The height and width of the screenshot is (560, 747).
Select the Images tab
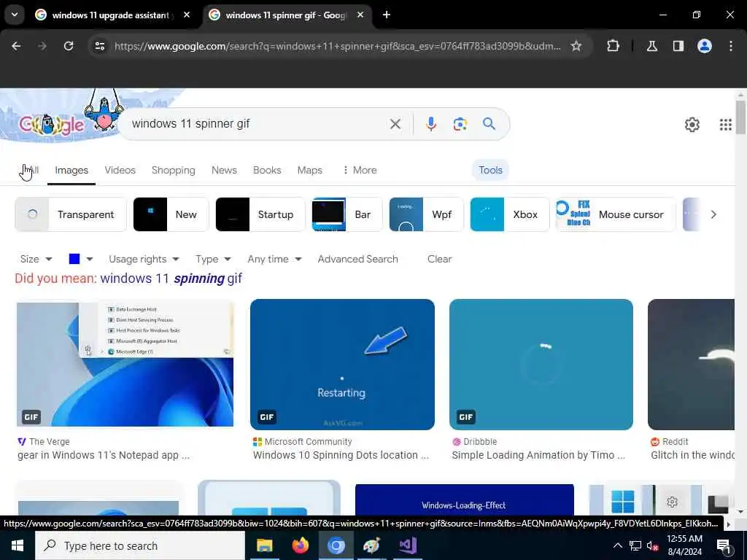point(71,170)
